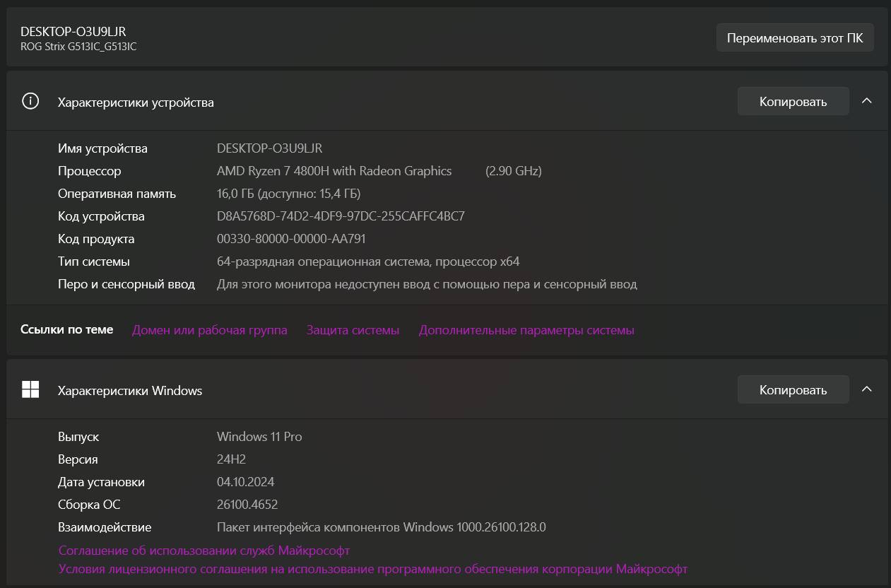
Task: Click the Версия label
Action: 78,459
